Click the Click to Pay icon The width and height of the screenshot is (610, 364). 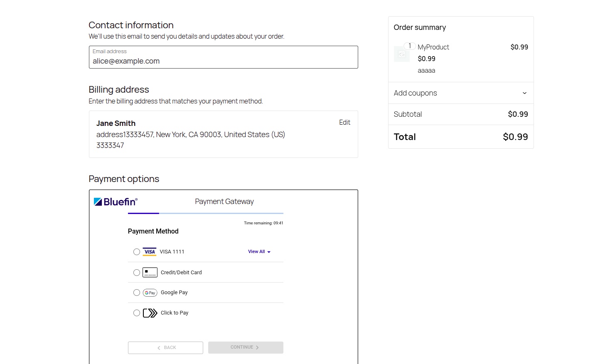click(x=150, y=312)
